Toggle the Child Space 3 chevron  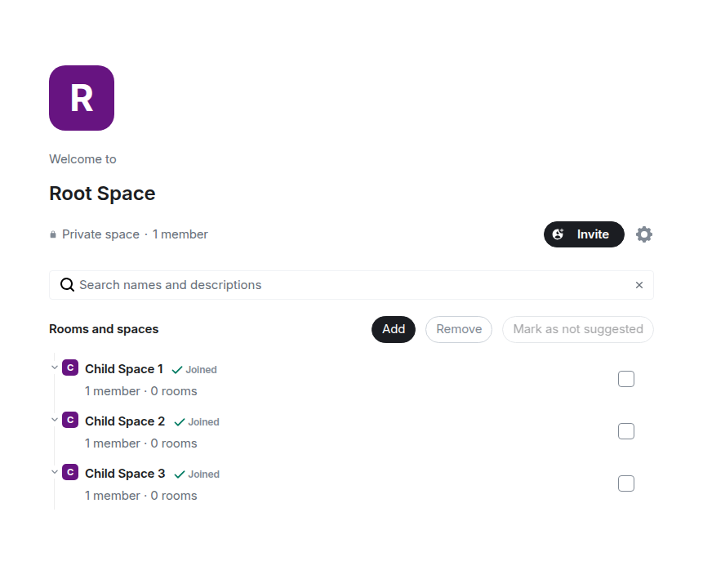(55, 472)
